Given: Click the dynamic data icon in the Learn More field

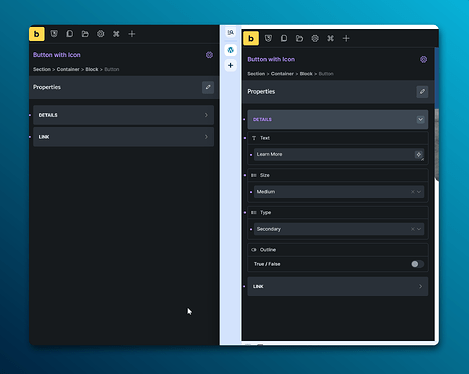Looking at the screenshot, I should click(x=419, y=154).
